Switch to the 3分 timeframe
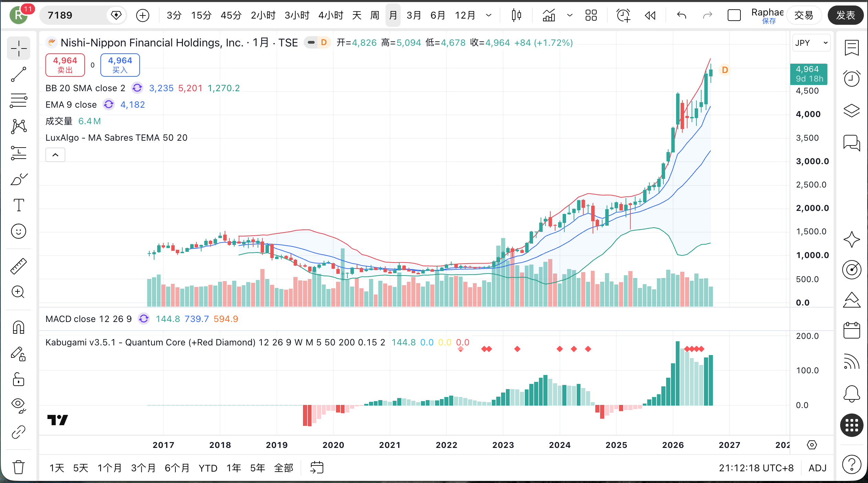Screen dimensions: 868x483 pyautogui.click(x=174, y=15)
